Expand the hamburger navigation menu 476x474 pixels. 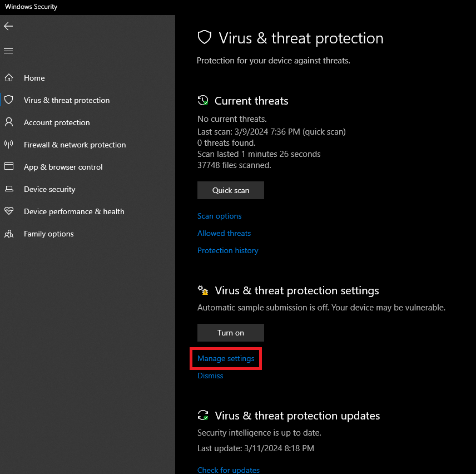pyautogui.click(x=8, y=51)
